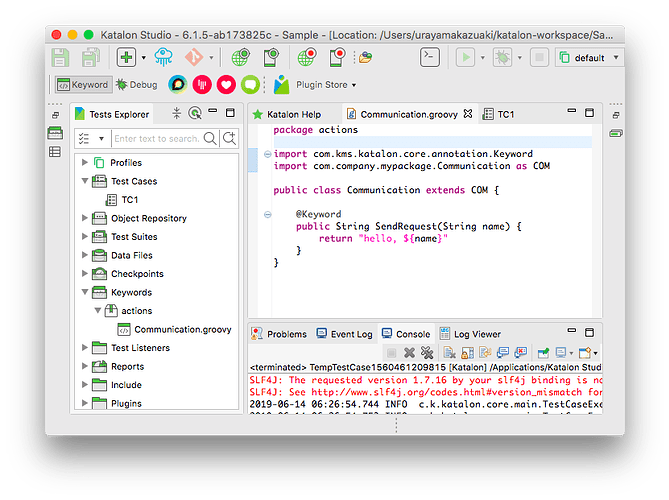Open the command line terminal icon
This screenshot has width=669, height=500.
(x=430, y=57)
